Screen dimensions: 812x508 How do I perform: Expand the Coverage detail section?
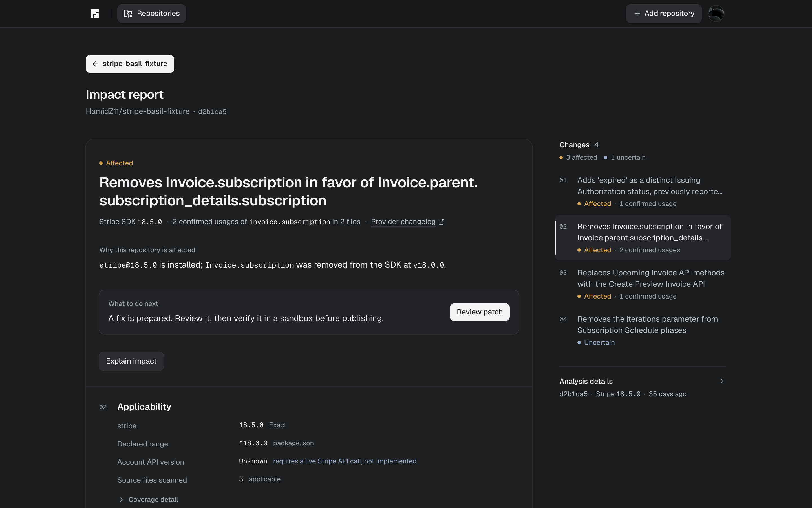[148, 499]
